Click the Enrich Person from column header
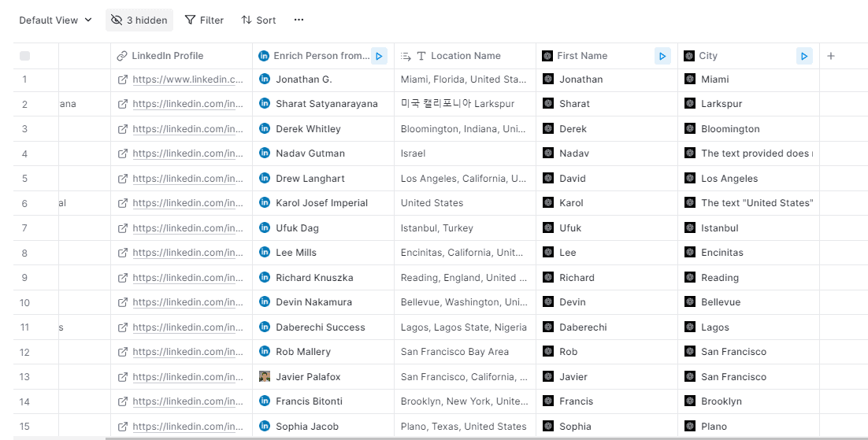 (323, 56)
